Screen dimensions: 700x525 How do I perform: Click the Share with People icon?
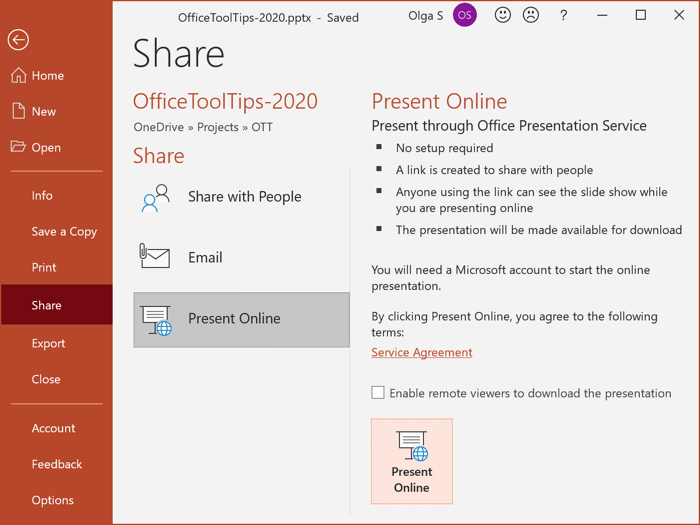[x=156, y=198]
